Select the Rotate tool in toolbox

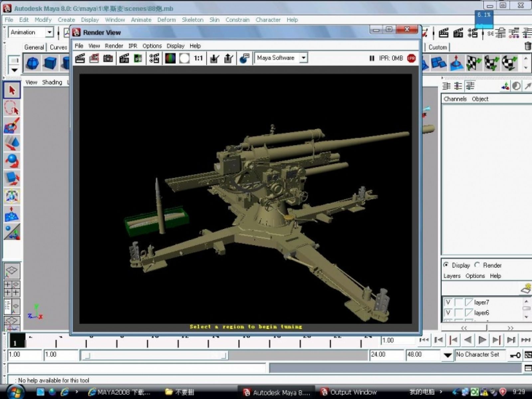click(x=12, y=161)
